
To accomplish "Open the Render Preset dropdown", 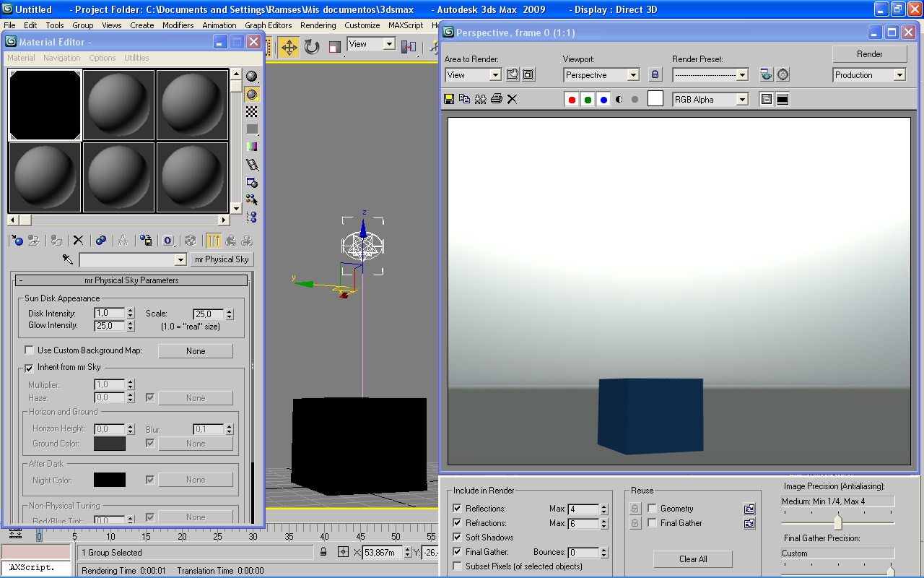I will coord(710,75).
